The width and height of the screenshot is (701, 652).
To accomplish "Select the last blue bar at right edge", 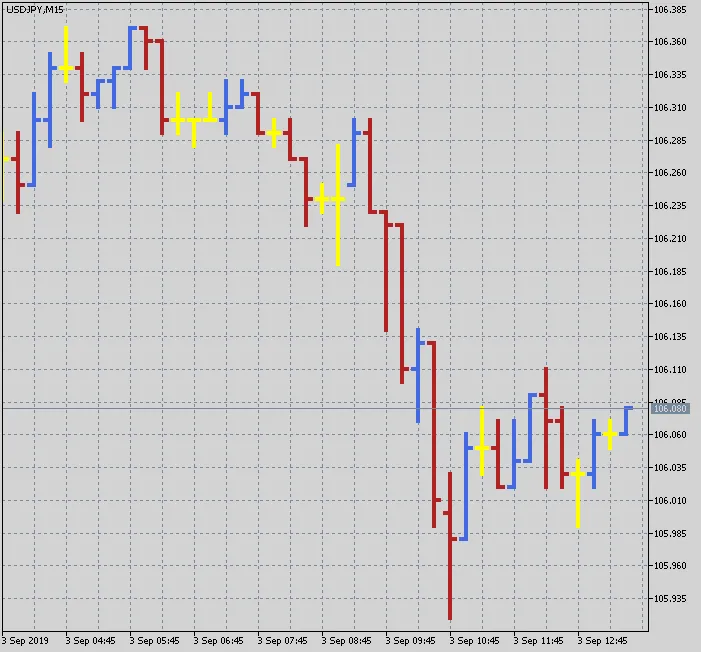I will tap(626, 420).
